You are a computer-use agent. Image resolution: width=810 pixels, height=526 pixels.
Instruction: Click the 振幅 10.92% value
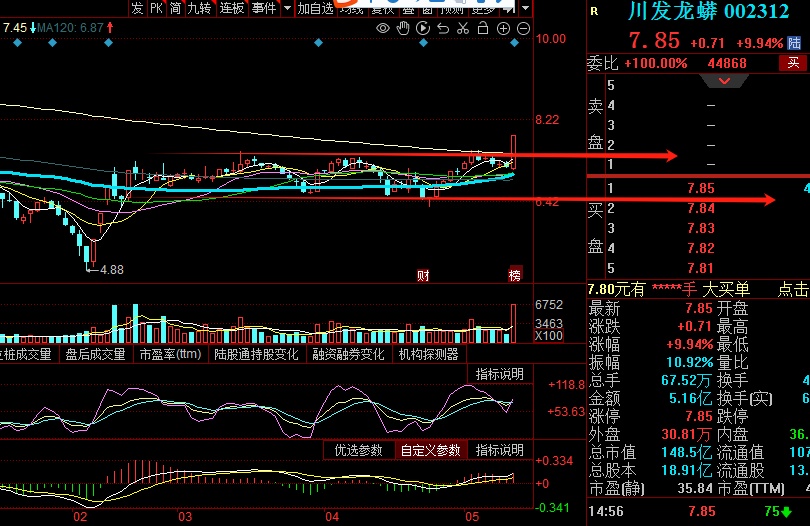(689, 362)
